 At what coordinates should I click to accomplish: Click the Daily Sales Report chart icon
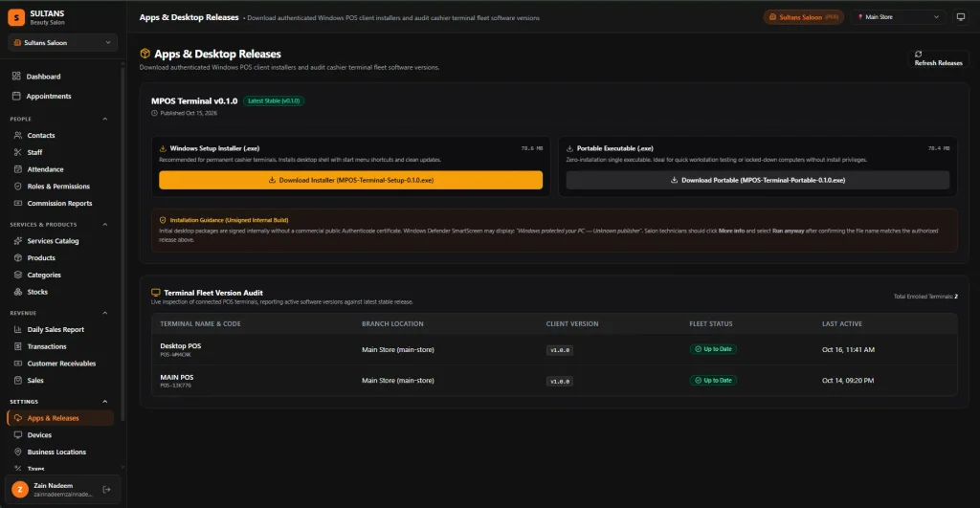click(17, 329)
